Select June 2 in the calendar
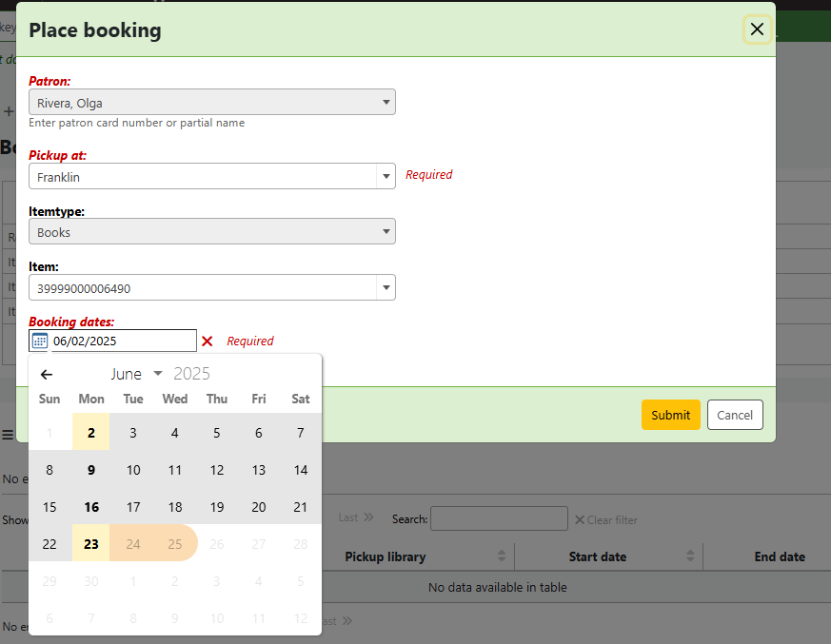 click(91, 433)
